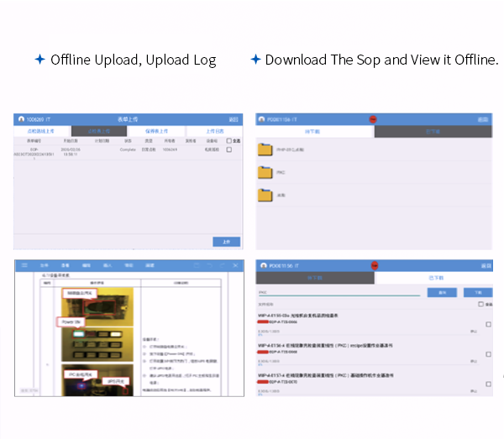
Task: Click user avatar icon in bottom-right panel header
Action: pos(263,265)
